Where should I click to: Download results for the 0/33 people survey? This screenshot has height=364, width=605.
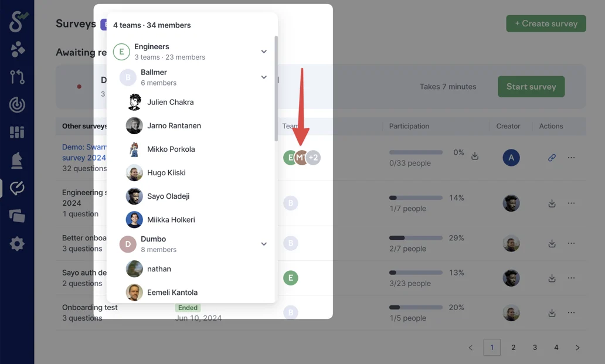click(x=475, y=156)
